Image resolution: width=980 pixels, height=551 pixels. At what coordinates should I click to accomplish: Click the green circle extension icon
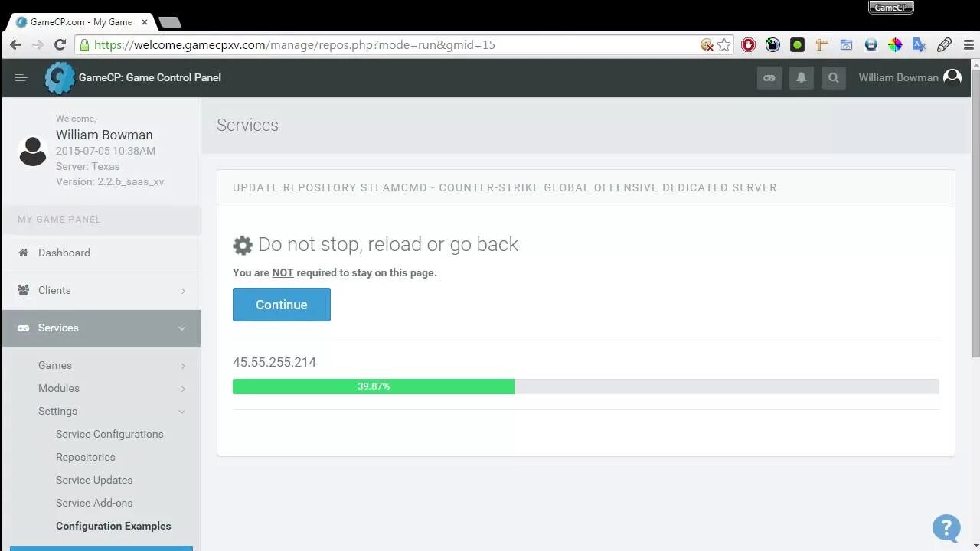point(797,45)
